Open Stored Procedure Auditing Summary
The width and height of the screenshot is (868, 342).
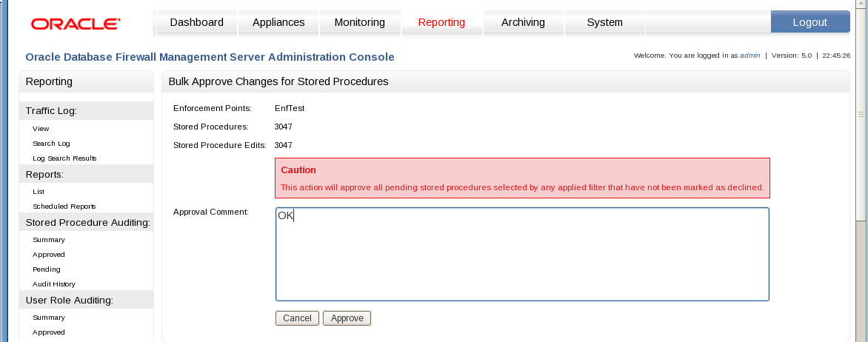(x=49, y=240)
